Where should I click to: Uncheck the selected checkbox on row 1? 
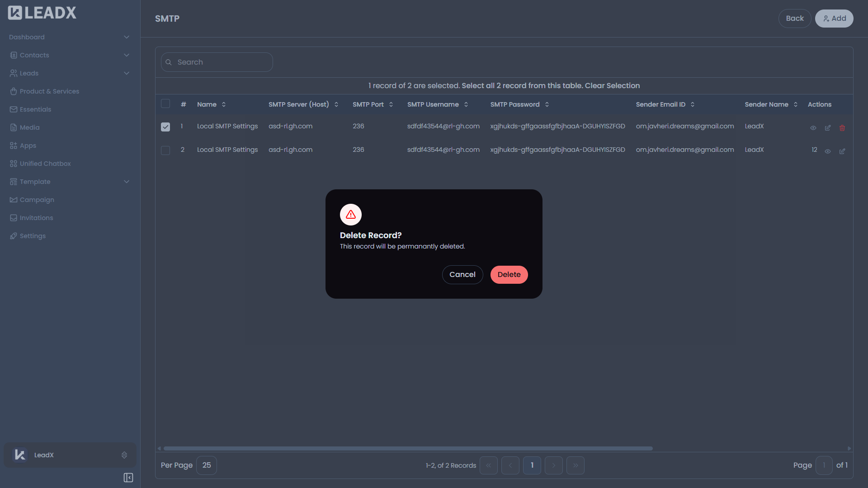(165, 127)
